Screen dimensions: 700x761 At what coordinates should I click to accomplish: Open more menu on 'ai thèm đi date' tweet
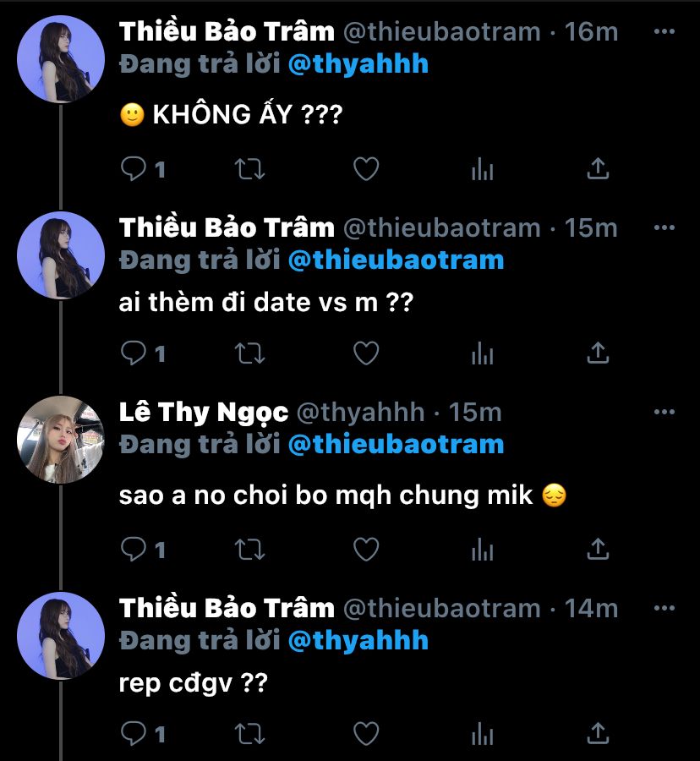[x=665, y=227]
